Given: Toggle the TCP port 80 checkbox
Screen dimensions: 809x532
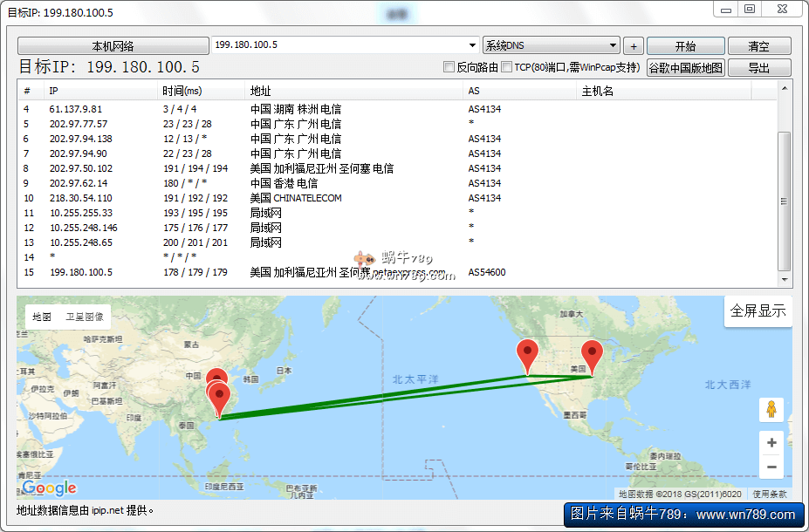Looking at the screenshot, I should pyautogui.click(x=507, y=67).
